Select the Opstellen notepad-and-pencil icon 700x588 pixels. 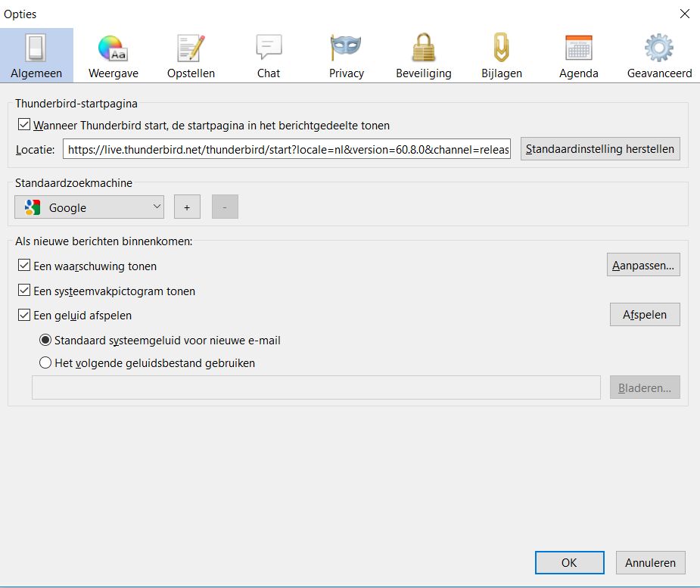(191, 49)
